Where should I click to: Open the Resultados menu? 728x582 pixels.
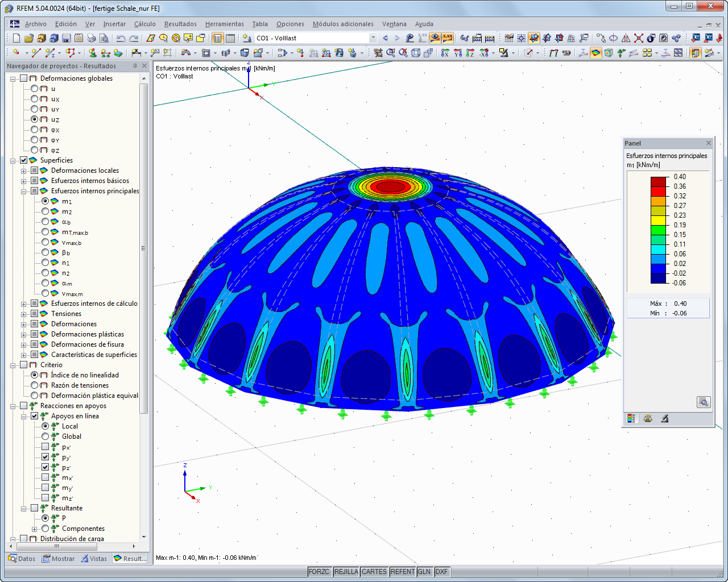coord(180,24)
